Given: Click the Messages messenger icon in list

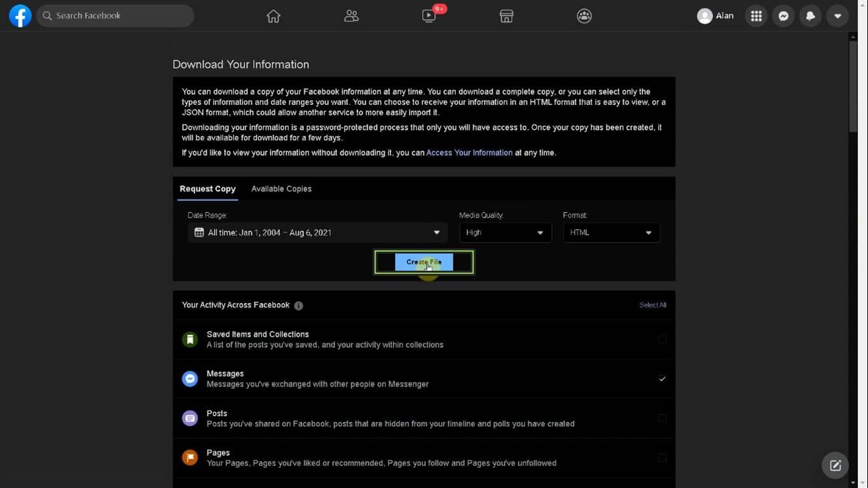Looking at the screenshot, I should point(189,379).
